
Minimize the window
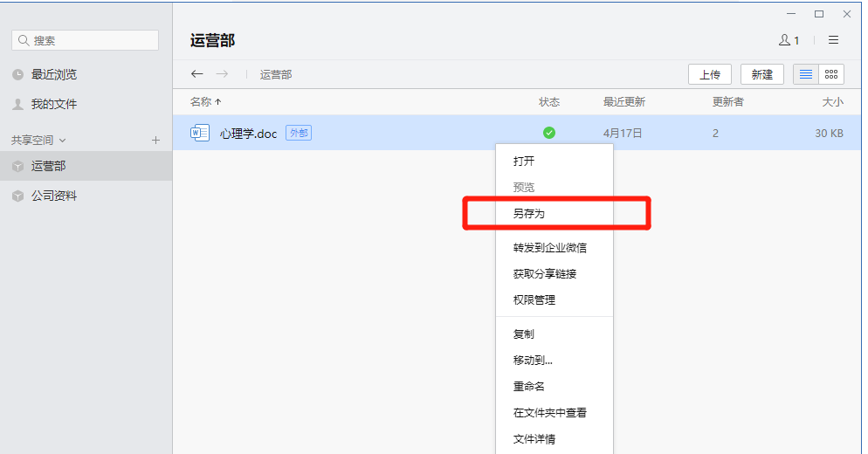click(x=791, y=14)
